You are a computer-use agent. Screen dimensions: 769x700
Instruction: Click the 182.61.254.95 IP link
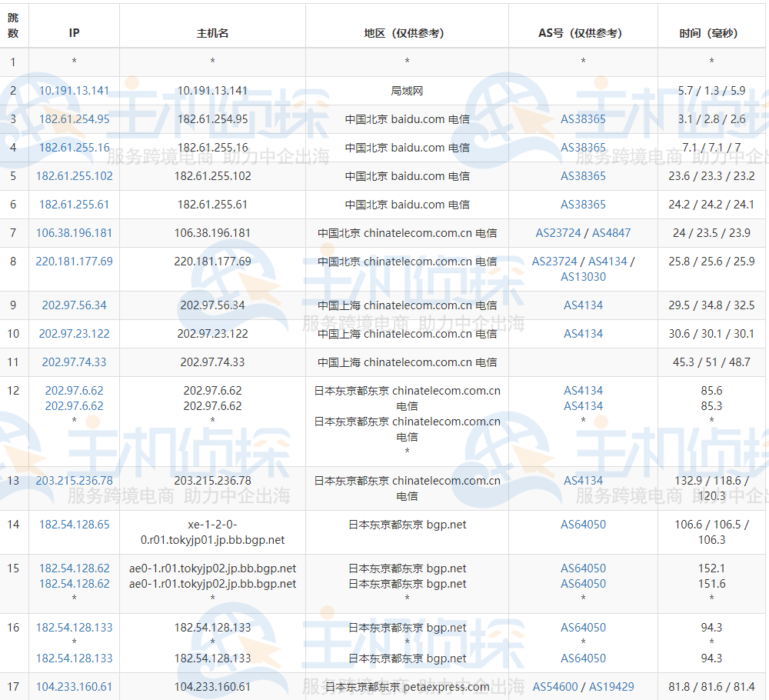coord(73,118)
